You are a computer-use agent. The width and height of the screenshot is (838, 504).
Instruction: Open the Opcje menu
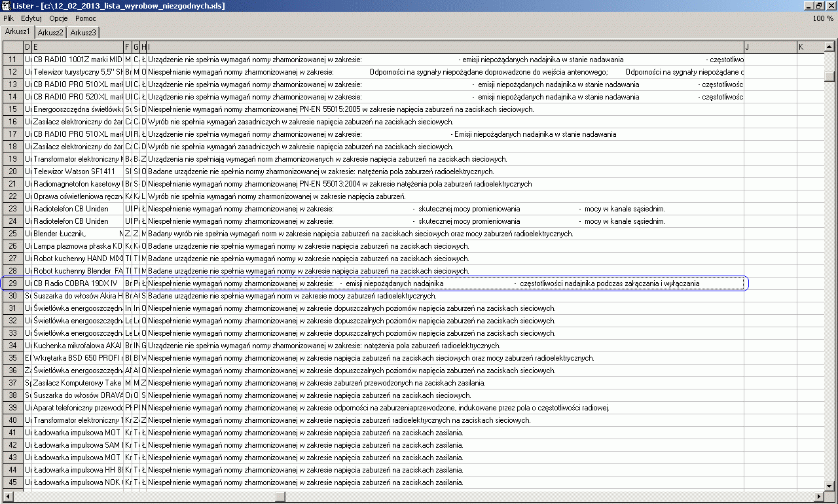(58, 18)
